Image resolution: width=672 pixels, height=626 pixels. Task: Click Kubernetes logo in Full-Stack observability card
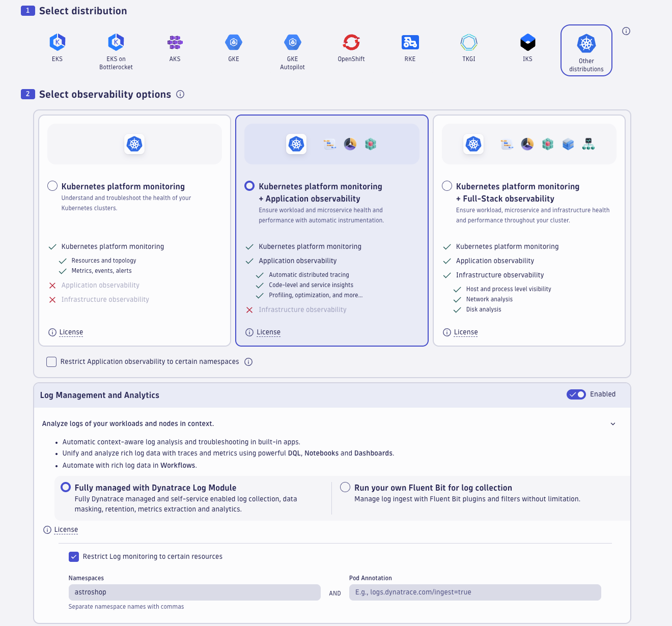473,144
